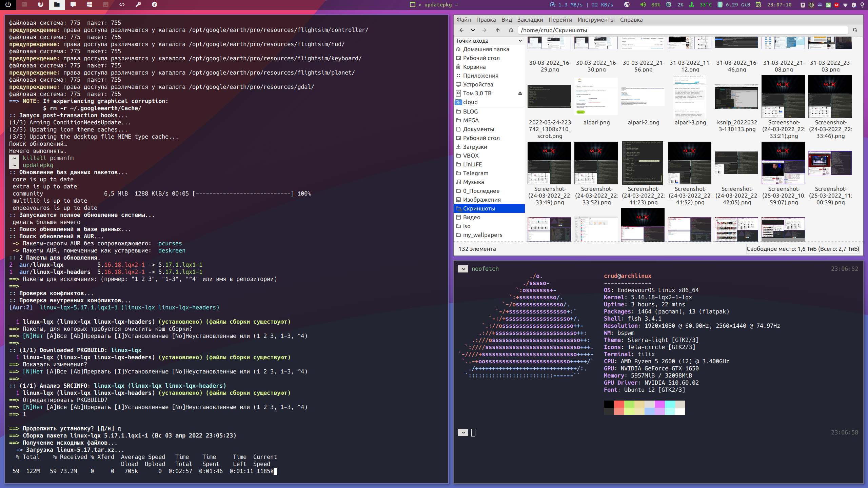Open the MEGA tray icon
The image size is (868, 488).
point(836,5)
